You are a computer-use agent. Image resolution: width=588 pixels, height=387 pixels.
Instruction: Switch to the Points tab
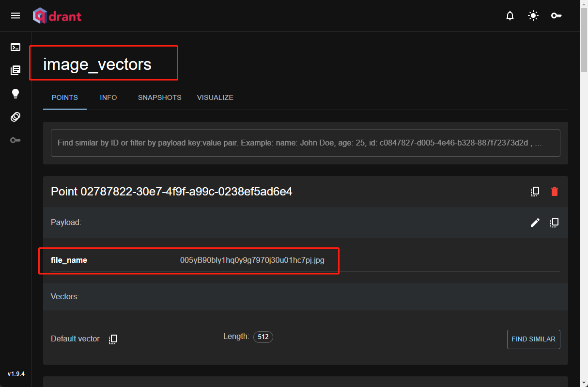tap(65, 97)
